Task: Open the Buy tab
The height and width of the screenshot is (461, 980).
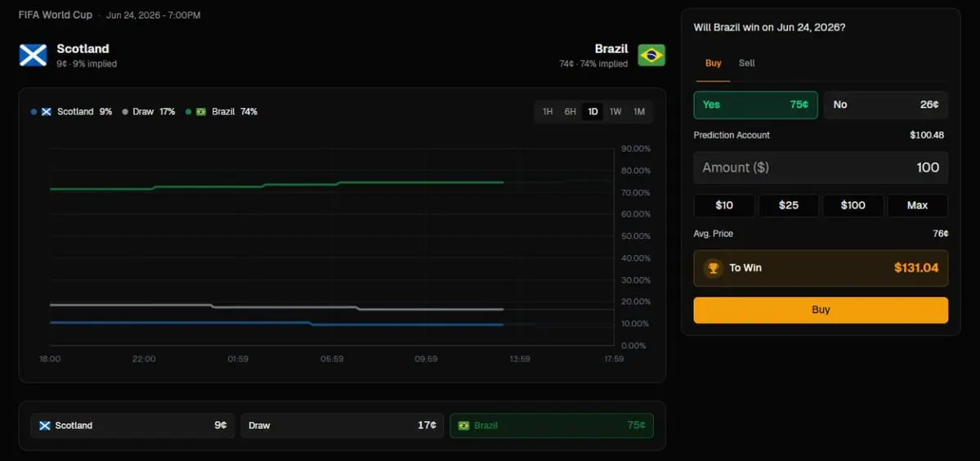Action: (713, 63)
